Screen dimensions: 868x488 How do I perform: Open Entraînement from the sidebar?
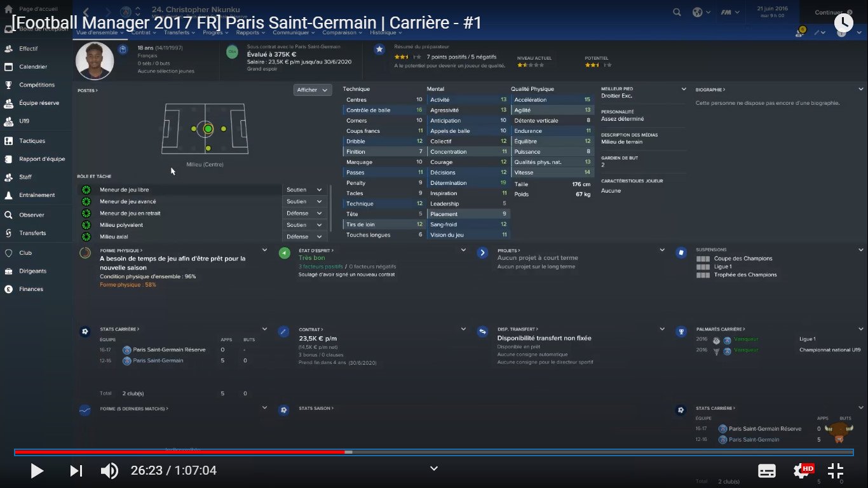pyautogui.click(x=9, y=195)
